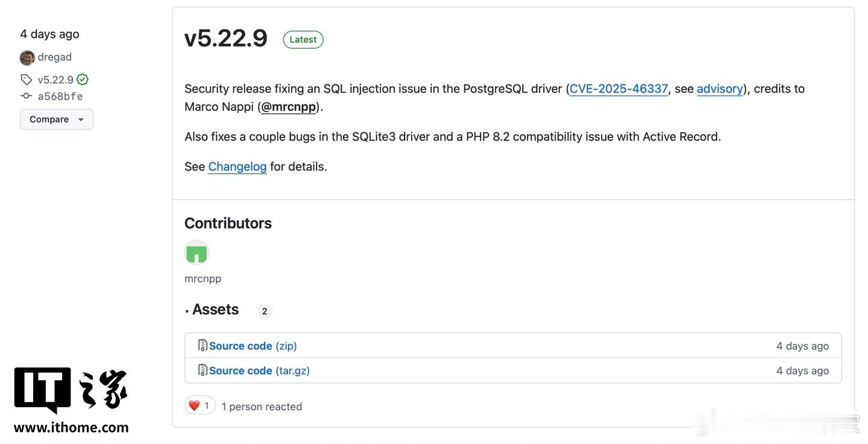Image resolution: width=868 pixels, height=444 pixels.
Task: Click the mrcnpp contributor avatar
Action: (x=197, y=252)
